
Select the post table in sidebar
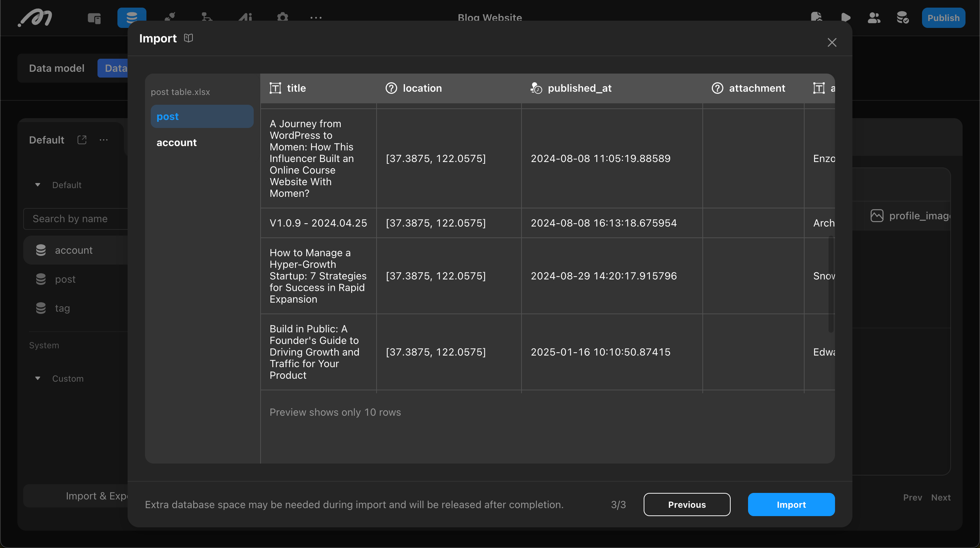click(76, 279)
